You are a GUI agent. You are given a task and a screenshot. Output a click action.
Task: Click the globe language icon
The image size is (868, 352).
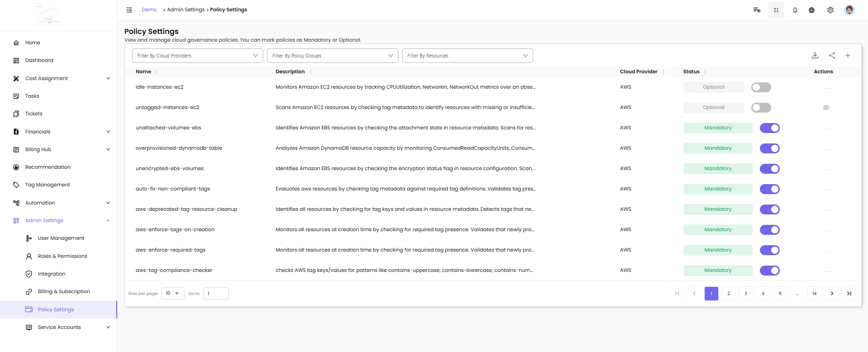[x=811, y=10]
